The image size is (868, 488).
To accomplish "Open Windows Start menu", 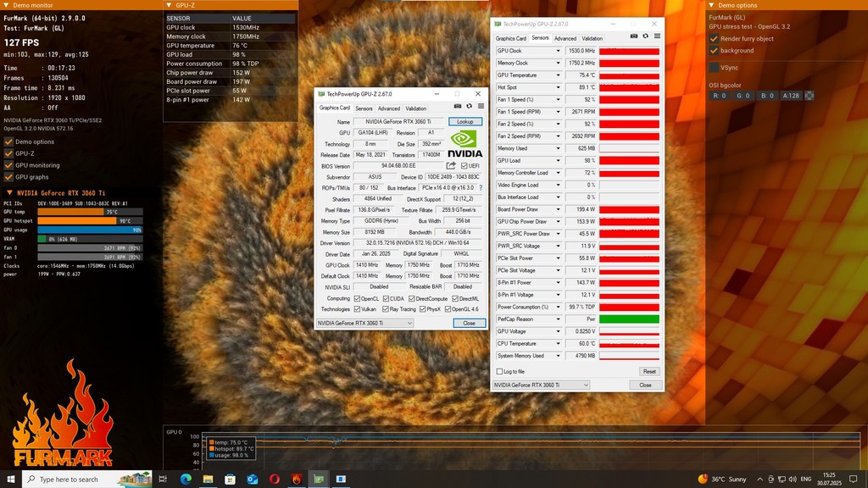I will pos(10,480).
